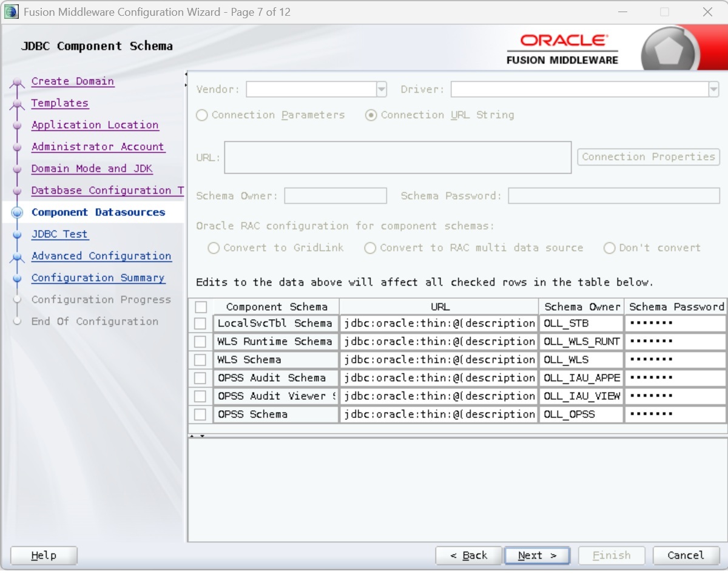The image size is (728, 574).
Task: Click the wizard globe icon in title bar
Action: (12, 12)
